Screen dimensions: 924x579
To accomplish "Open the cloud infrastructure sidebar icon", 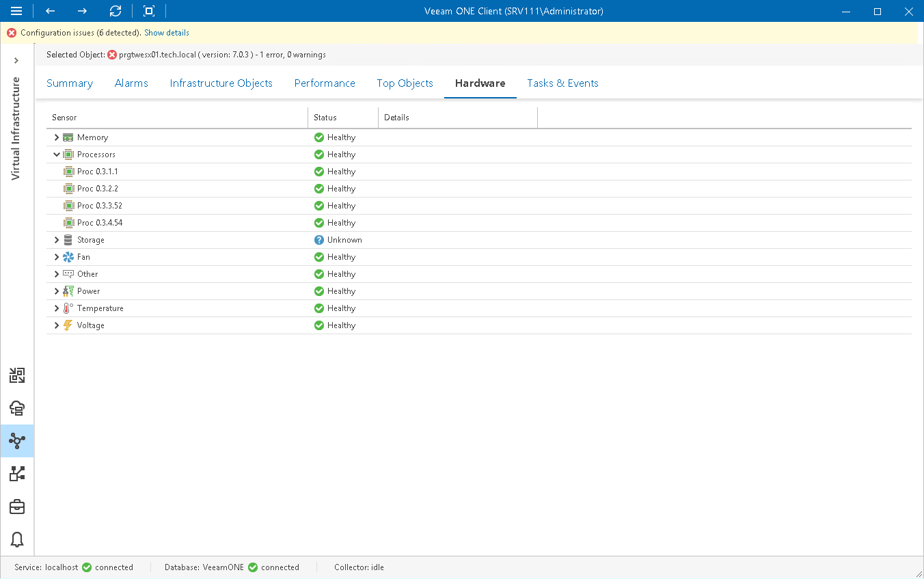I will 17,408.
